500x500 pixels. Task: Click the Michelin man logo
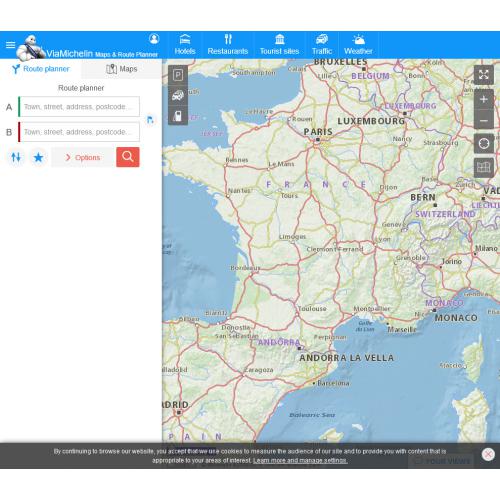(x=31, y=49)
